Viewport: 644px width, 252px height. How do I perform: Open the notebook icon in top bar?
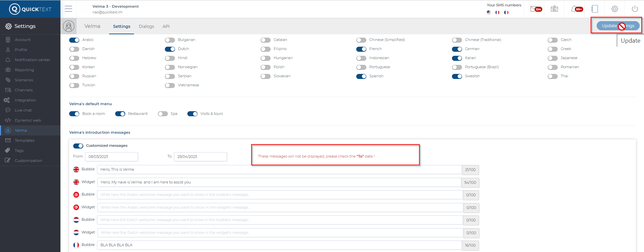tap(595, 9)
